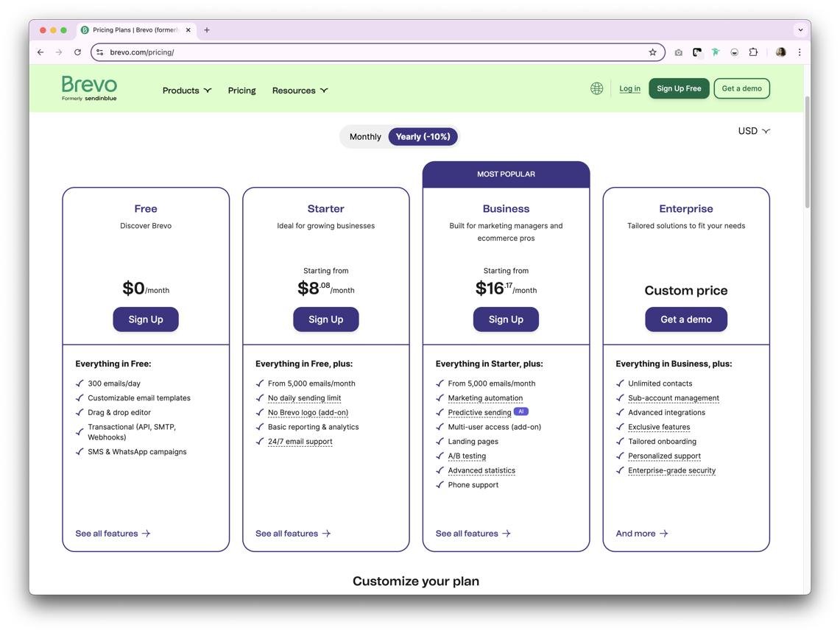Select the Pricing Plans browser tab
The width and height of the screenshot is (840, 633).
[136, 30]
